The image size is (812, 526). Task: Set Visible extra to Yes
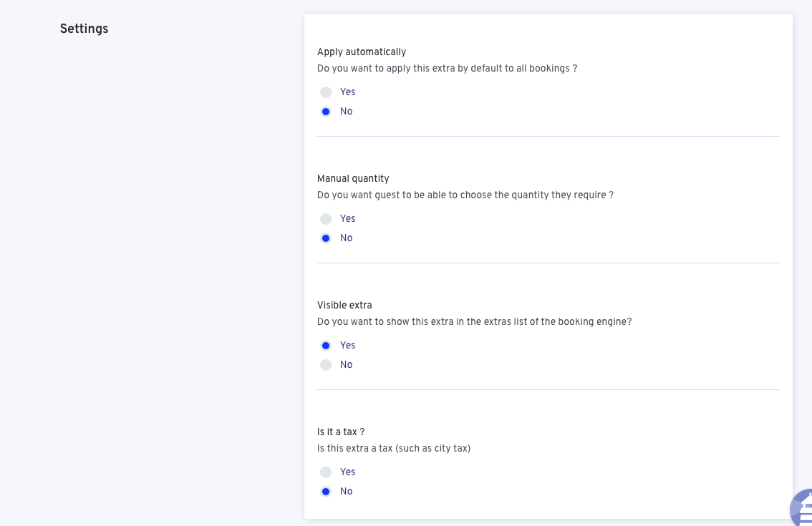(x=326, y=346)
